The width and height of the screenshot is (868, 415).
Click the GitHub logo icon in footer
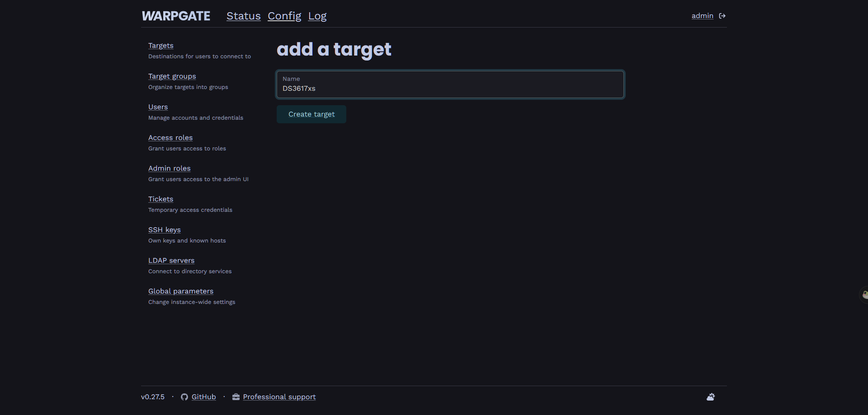[184, 397]
